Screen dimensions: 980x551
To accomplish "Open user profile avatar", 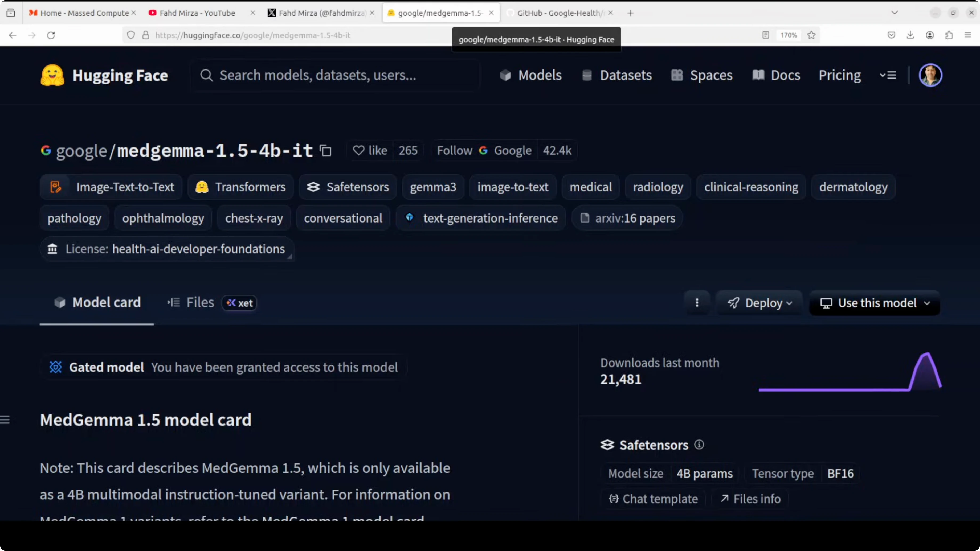I will [x=930, y=75].
